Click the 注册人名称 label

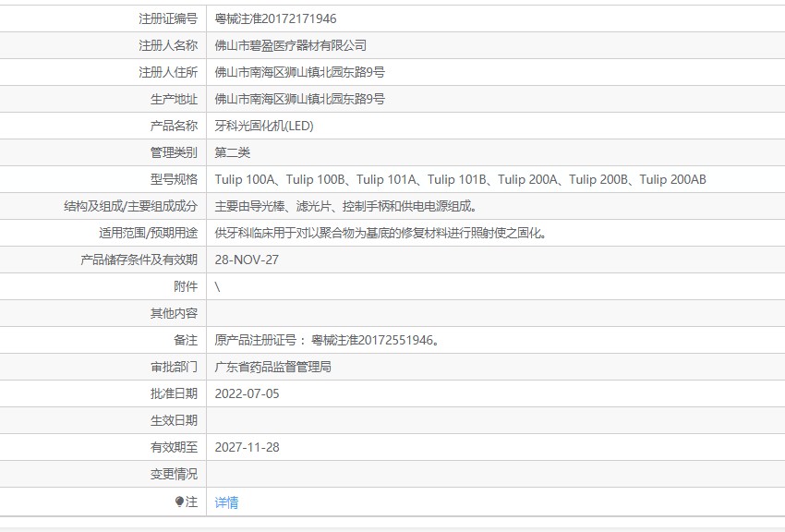pyautogui.click(x=168, y=45)
